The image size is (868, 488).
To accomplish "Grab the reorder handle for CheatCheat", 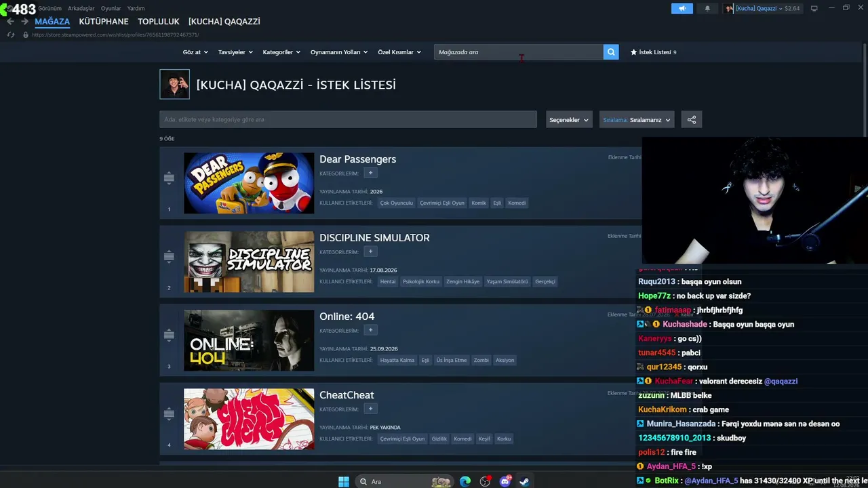I will 169,413.
